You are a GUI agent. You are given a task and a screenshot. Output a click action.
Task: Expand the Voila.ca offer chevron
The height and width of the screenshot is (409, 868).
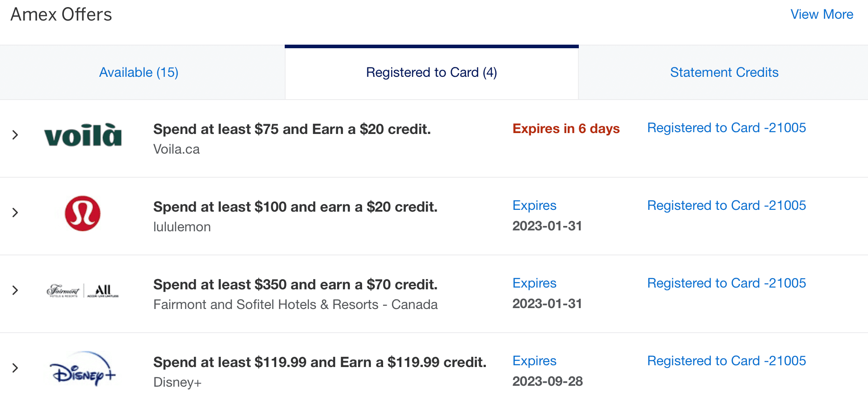(x=15, y=135)
